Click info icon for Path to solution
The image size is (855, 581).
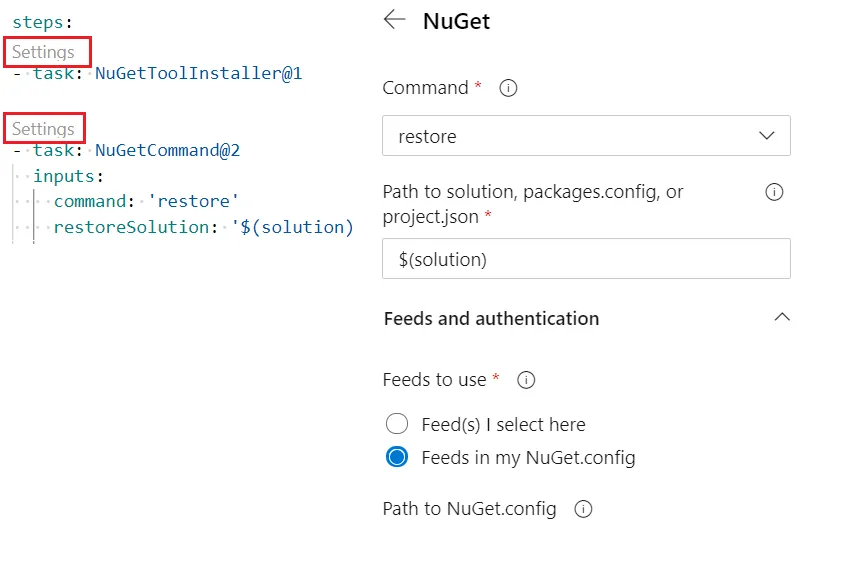(773, 192)
